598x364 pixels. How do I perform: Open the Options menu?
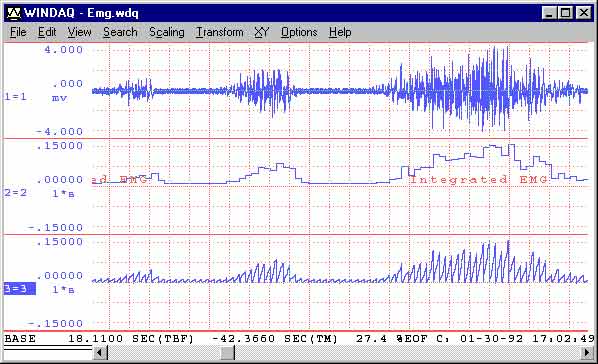299,32
